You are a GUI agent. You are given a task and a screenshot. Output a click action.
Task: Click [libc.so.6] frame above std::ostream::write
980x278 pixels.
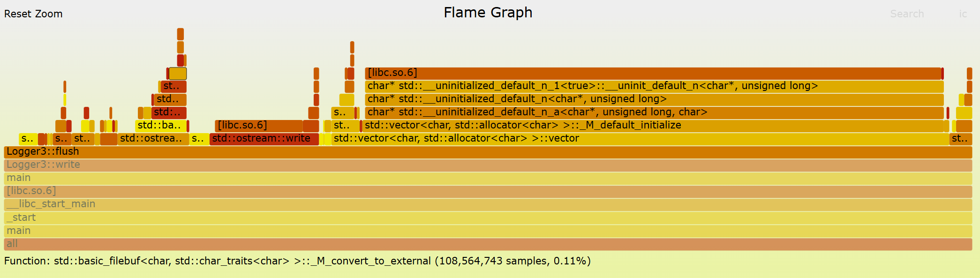(x=258, y=126)
